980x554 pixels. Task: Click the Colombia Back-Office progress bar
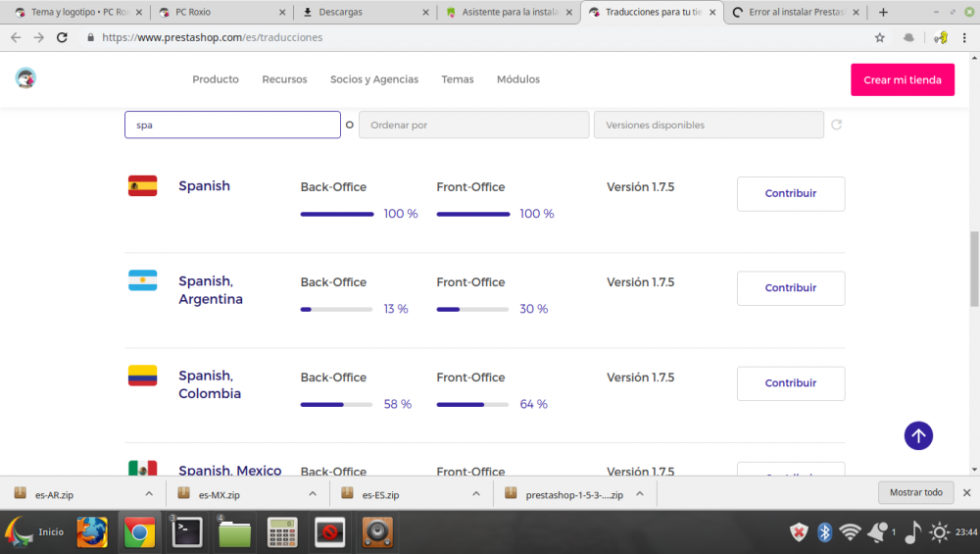(x=336, y=404)
